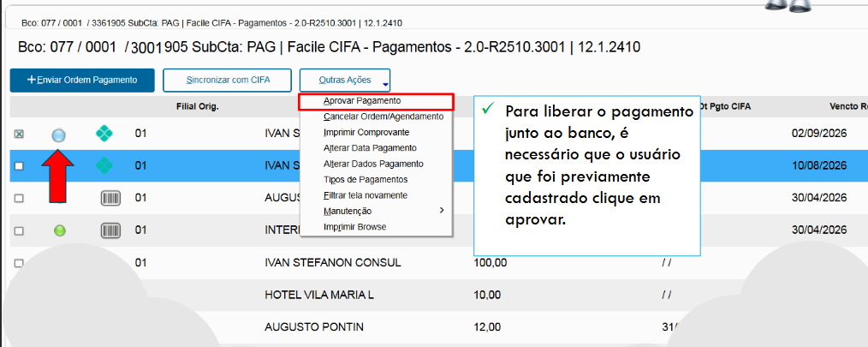Click green status circle in INTER row
This screenshot has width=868, height=347.
point(60,230)
